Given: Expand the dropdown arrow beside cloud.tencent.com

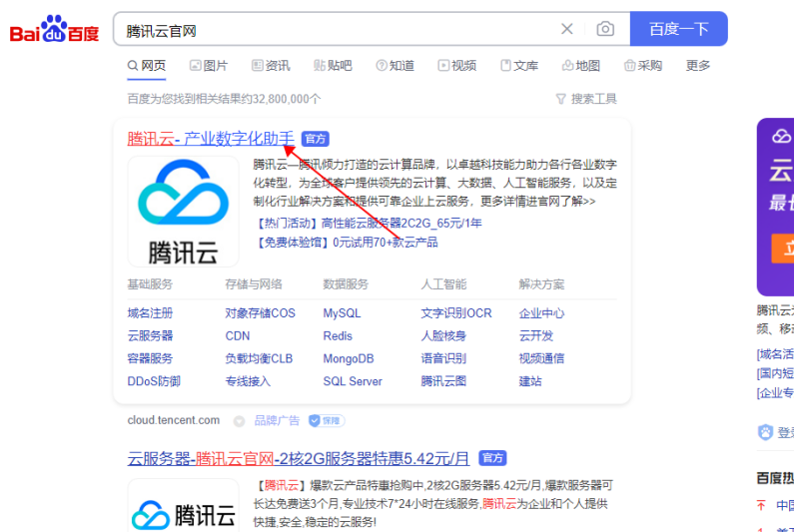Looking at the screenshot, I should pyautogui.click(x=239, y=421).
